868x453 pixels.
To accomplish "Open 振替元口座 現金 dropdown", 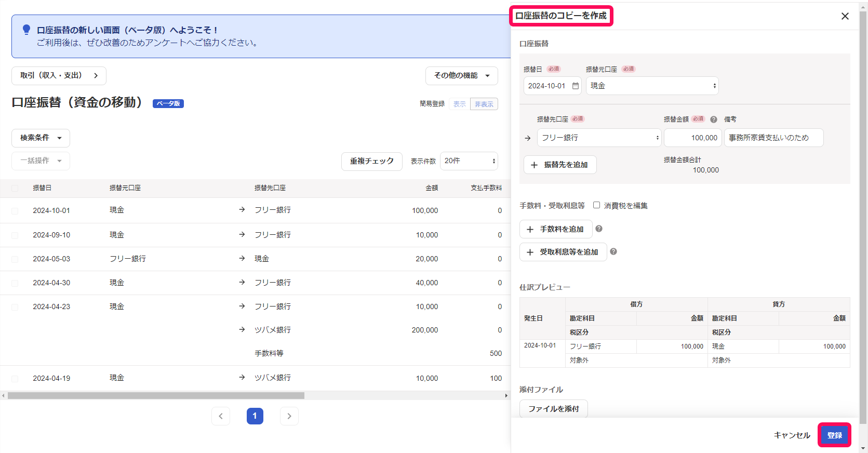I will pyautogui.click(x=652, y=86).
